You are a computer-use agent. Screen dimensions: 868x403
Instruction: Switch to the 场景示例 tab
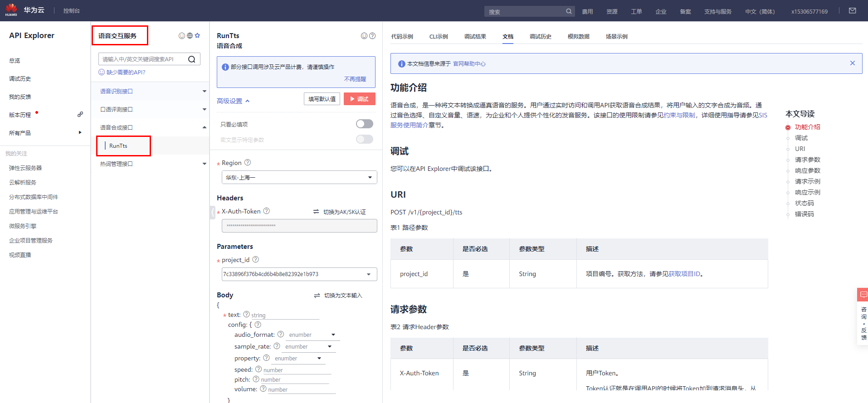point(617,37)
